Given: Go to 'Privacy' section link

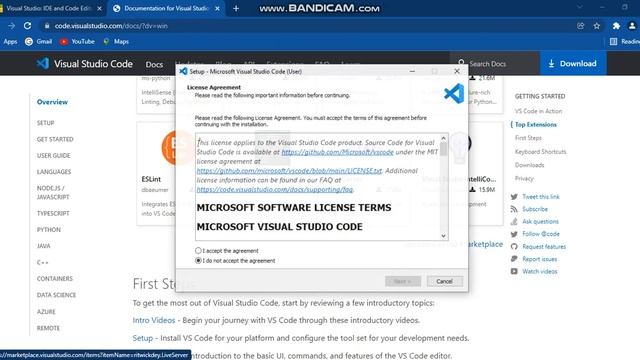Looking at the screenshot, I should 524,178.
